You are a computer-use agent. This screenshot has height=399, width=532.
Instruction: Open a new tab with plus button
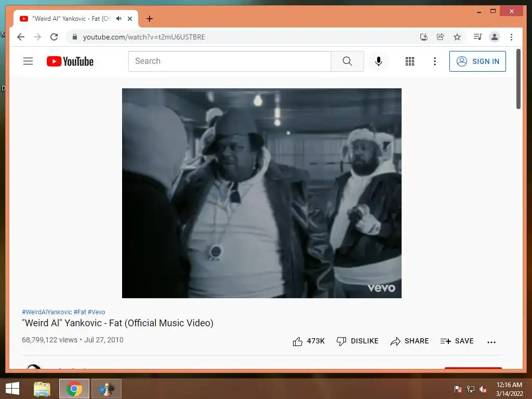tap(149, 19)
